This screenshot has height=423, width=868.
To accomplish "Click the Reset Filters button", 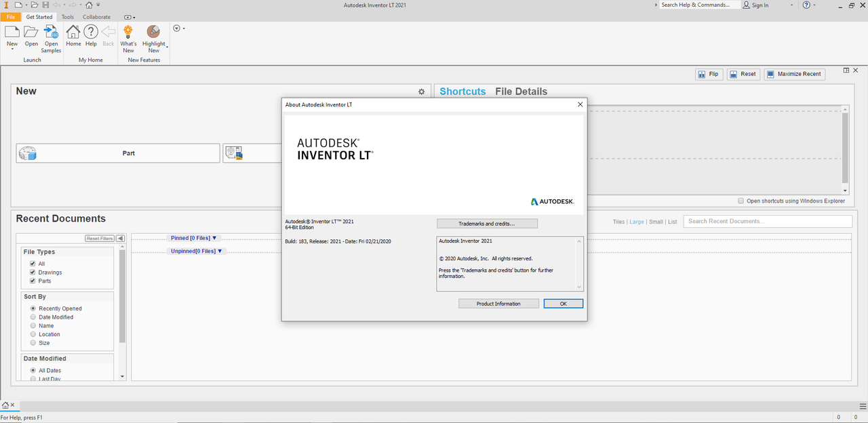I will [x=99, y=239].
